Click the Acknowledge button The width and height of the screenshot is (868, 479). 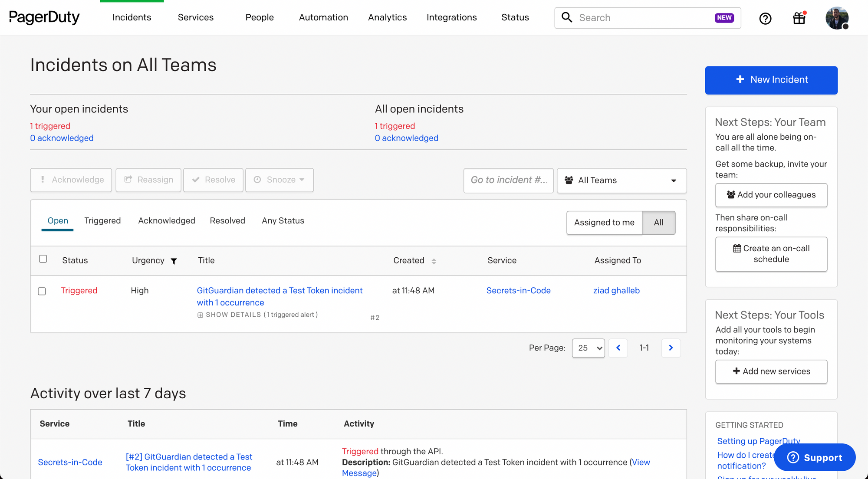coord(71,180)
